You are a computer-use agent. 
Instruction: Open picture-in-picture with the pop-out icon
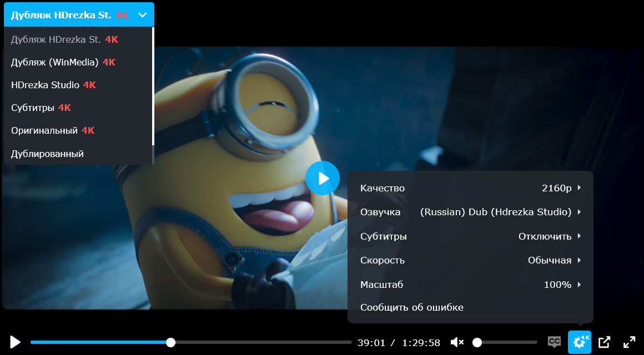604,342
